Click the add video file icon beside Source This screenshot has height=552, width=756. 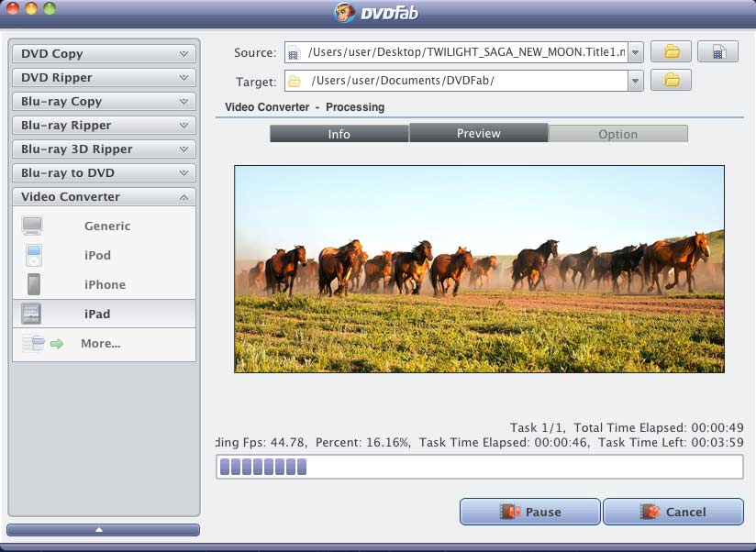[x=717, y=51]
